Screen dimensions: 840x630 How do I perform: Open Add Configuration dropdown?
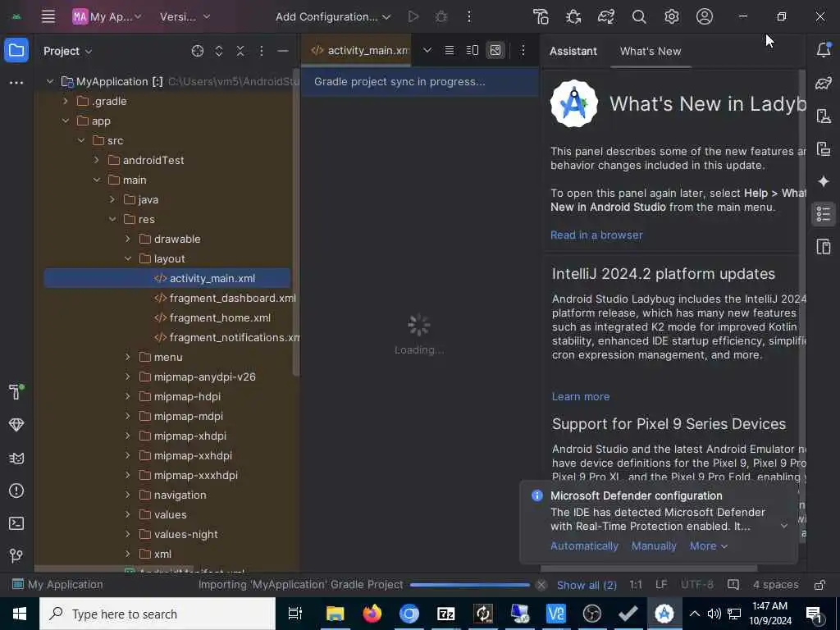[333, 16]
